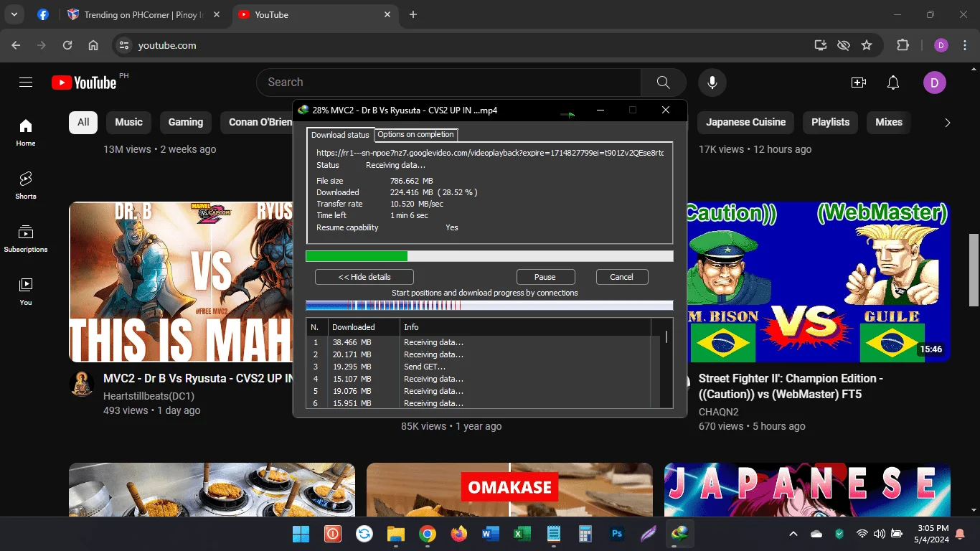Select the YouTube browser tab
Viewport: 980px width, 551px height.
click(316, 14)
